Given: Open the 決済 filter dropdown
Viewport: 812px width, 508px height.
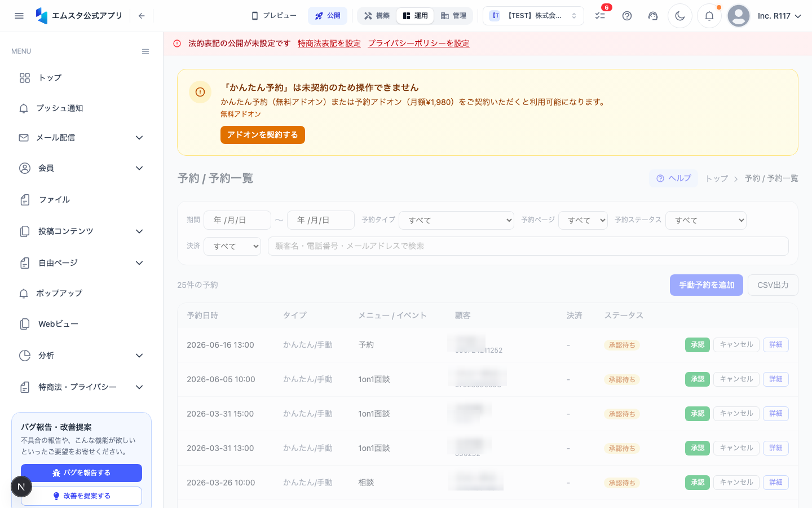Looking at the screenshot, I should point(232,246).
